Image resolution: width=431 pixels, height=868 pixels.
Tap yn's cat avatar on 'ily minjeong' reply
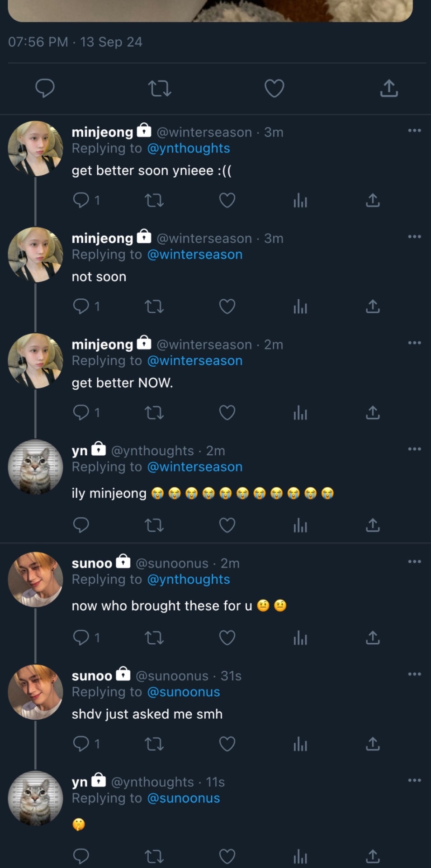click(35, 467)
